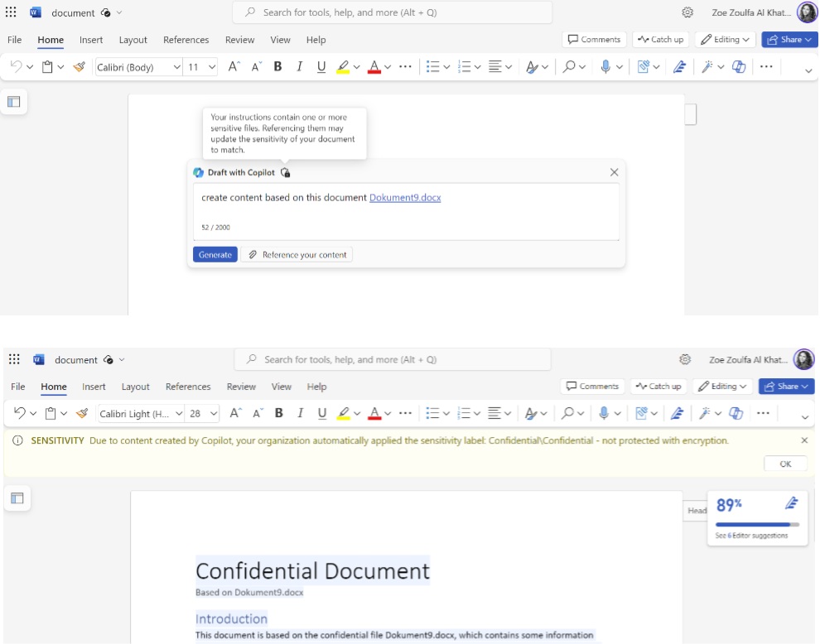Image resolution: width=820 pixels, height=644 pixels.
Task: Open Review tab in bottom window
Action: [x=241, y=387]
